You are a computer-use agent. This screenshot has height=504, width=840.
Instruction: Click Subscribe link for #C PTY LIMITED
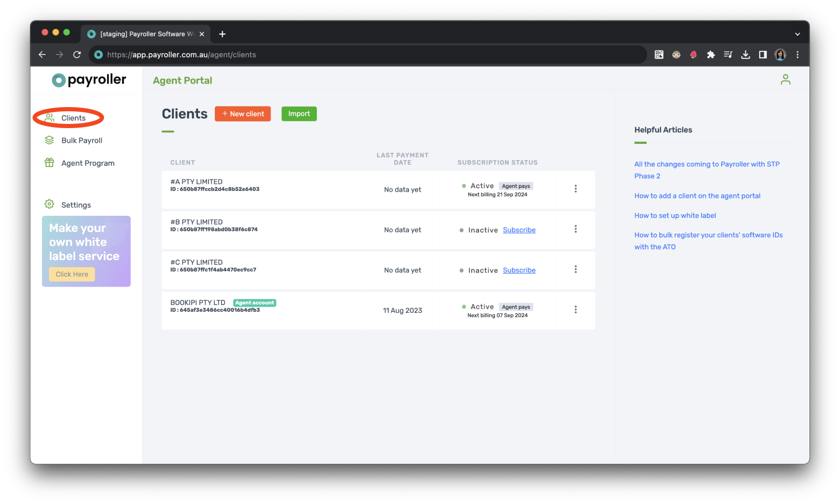[519, 270]
